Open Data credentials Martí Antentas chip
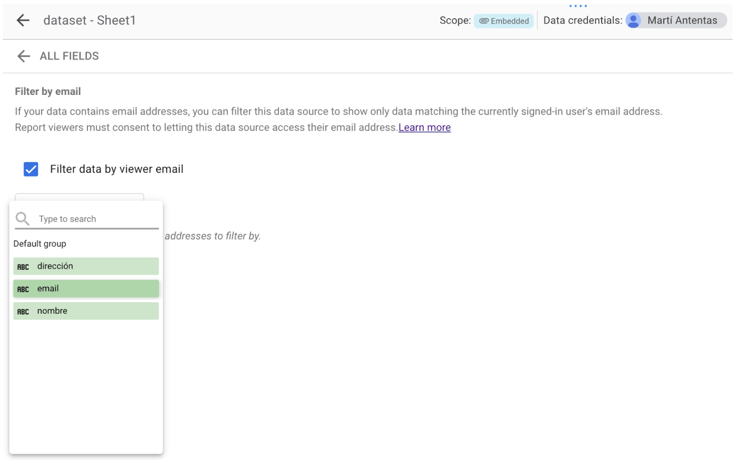The image size is (734, 460). pyautogui.click(x=676, y=20)
